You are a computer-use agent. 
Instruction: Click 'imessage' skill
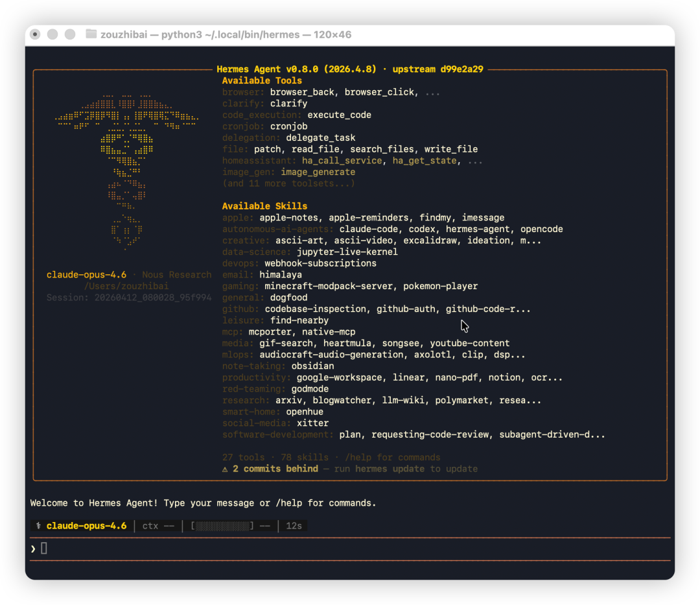tap(483, 218)
